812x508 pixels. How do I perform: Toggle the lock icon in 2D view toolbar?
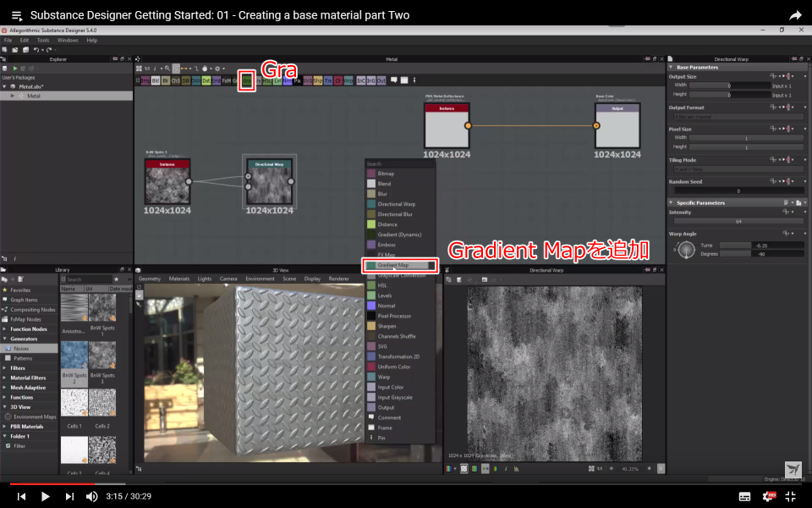click(661, 468)
